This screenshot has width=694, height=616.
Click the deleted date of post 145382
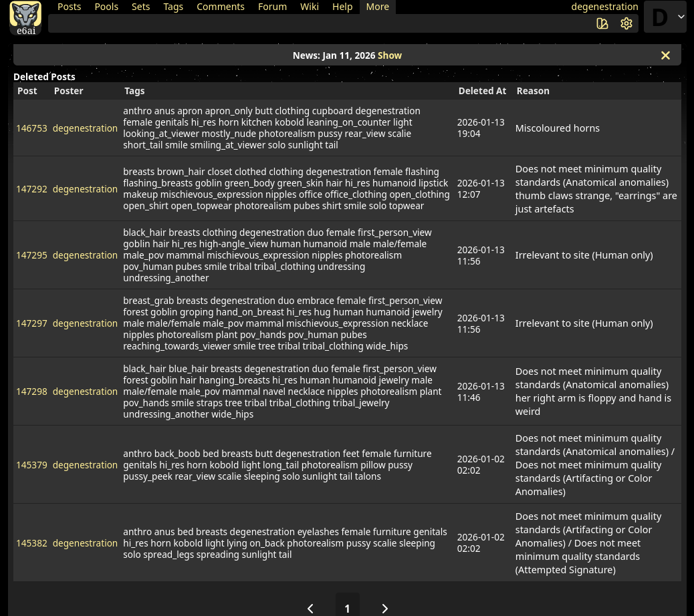[481, 543]
